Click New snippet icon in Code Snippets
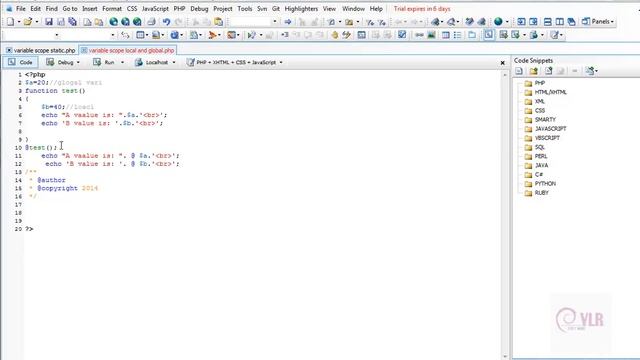The width and height of the screenshot is (640, 360). pyautogui.click(x=519, y=71)
